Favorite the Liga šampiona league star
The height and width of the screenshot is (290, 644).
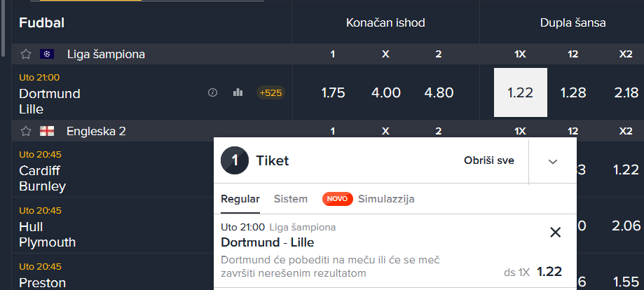26,54
